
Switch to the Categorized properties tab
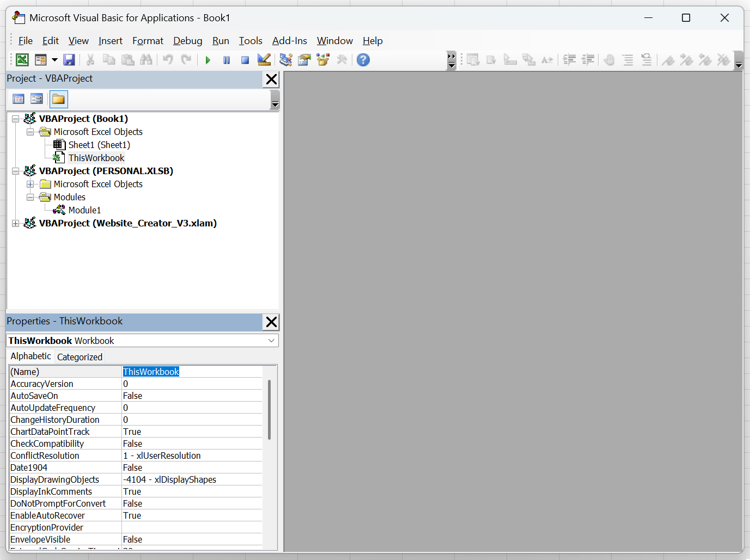(x=80, y=357)
